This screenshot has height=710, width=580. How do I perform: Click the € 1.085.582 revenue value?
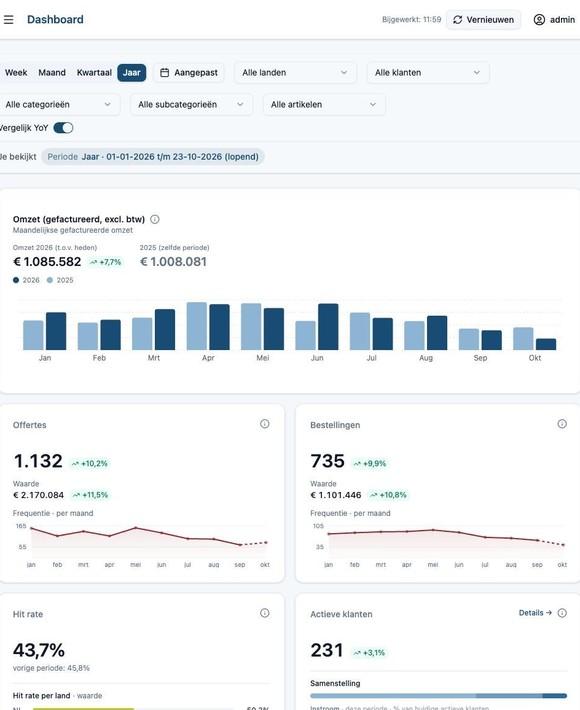pos(47,262)
